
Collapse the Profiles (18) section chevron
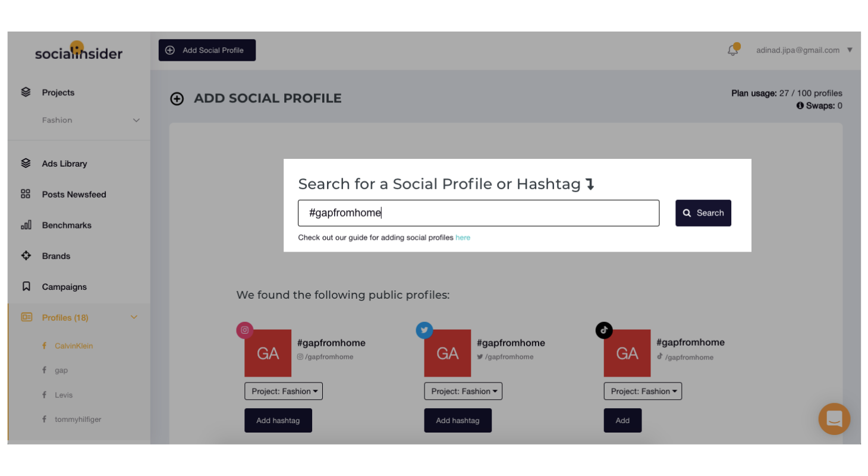tap(134, 317)
